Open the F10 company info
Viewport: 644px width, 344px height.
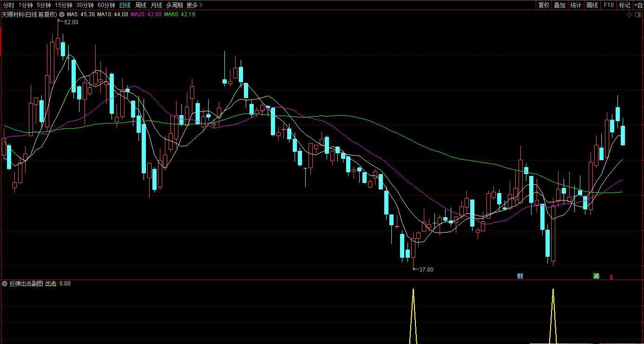609,5
